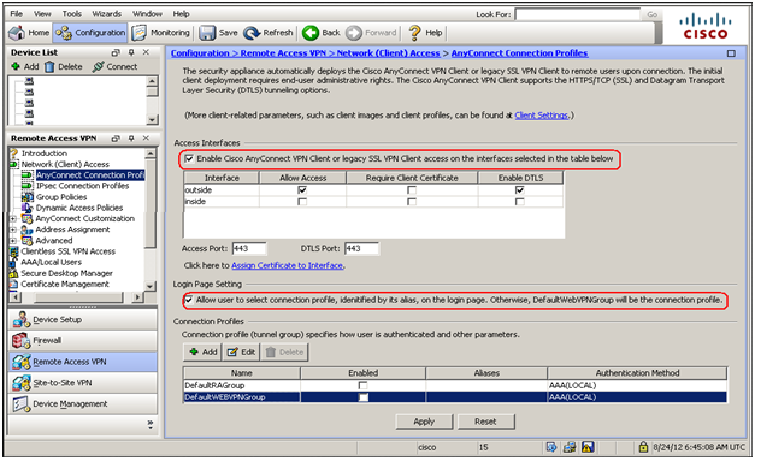Select IPsec Connection Profiles tree item
Screen dimensions: 758x461
click(x=82, y=186)
